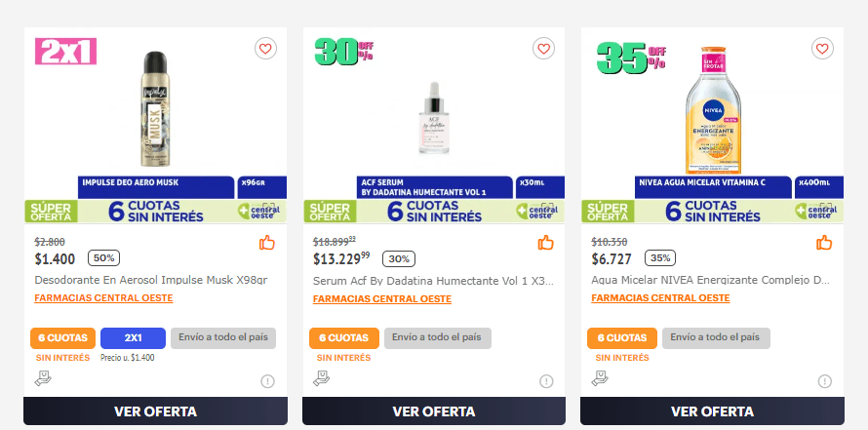Like the Impulse Musk deodorant thumbs-up

pyautogui.click(x=267, y=243)
